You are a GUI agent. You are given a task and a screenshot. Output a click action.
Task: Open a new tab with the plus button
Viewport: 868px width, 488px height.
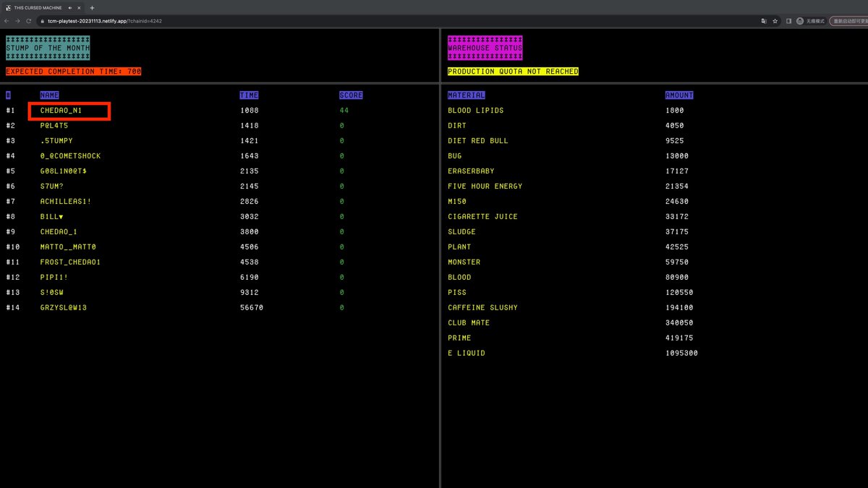point(92,7)
